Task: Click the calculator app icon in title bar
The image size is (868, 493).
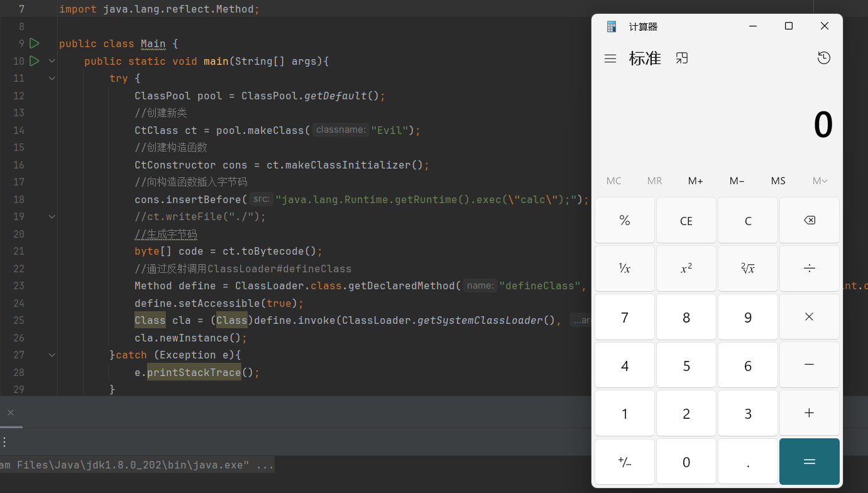Action: 612,26
